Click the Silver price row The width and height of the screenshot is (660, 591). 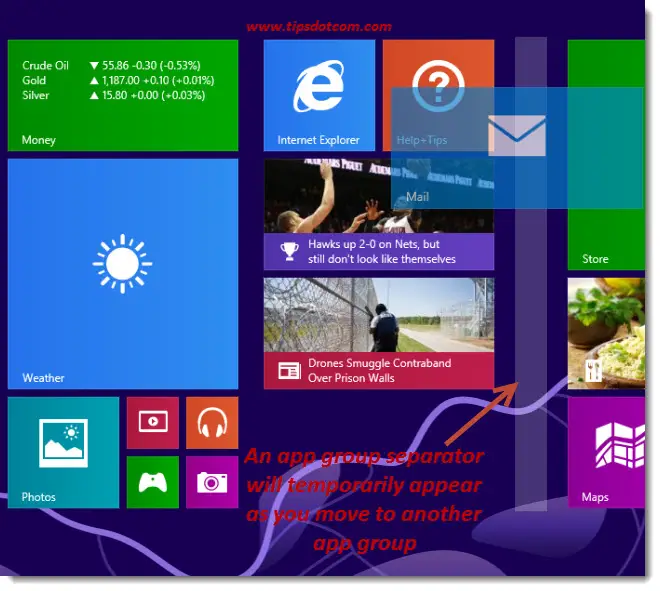pos(114,95)
